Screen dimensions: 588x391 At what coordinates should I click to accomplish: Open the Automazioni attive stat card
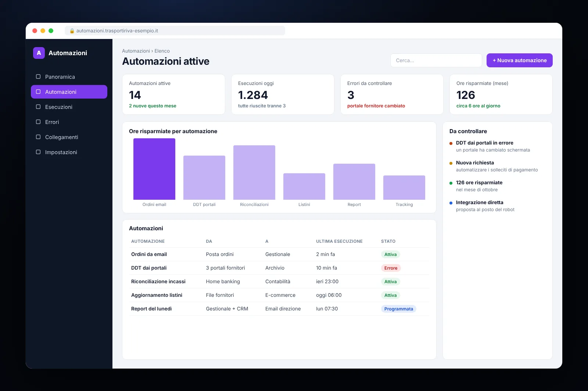point(173,95)
